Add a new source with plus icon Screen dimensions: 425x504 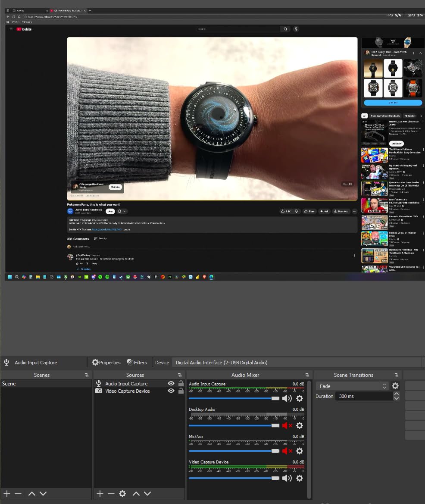point(100,493)
